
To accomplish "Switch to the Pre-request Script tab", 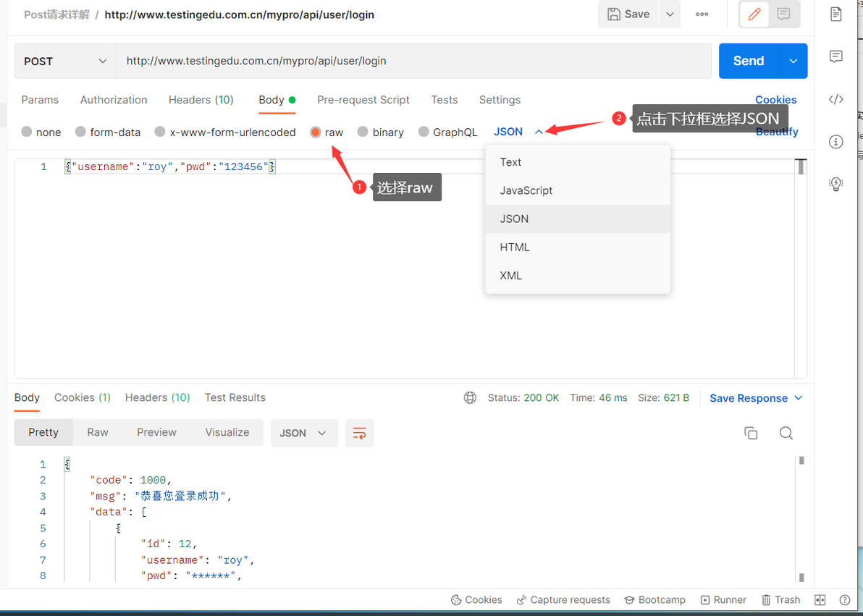I will point(363,100).
